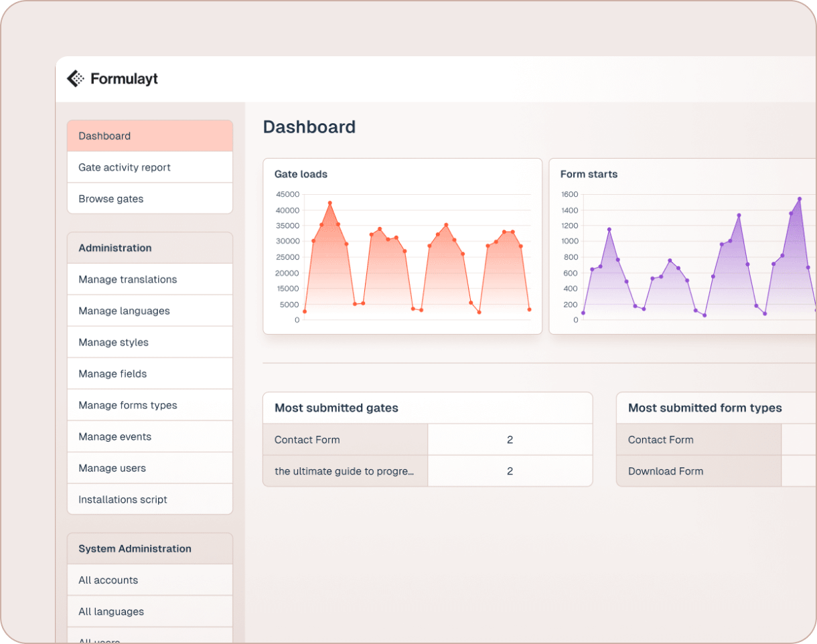The width and height of the screenshot is (817, 644).
Task: Open Manage forms types
Action: (x=128, y=405)
